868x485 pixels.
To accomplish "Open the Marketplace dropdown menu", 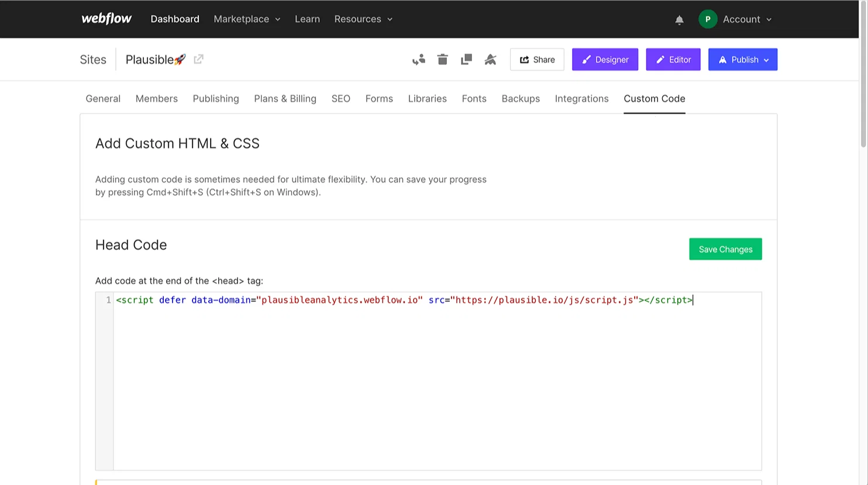I will [x=247, y=19].
